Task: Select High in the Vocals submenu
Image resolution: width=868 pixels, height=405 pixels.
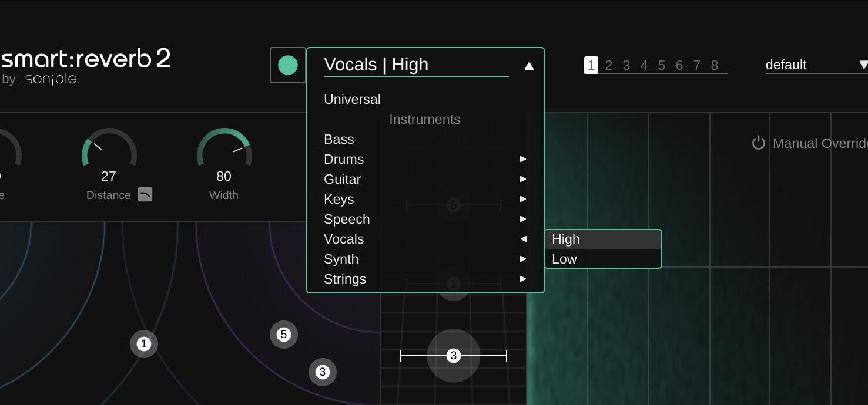Action: [603, 239]
